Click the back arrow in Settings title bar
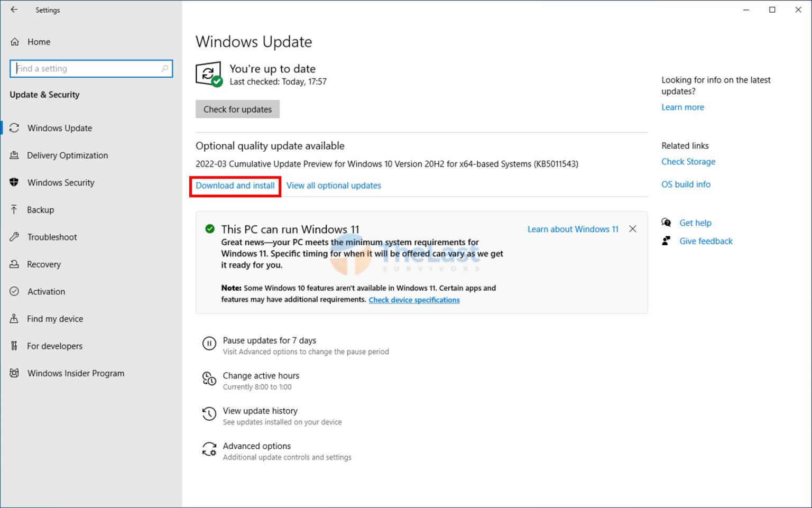This screenshot has width=812, height=508. pyautogui.click(x=14, y=10)
